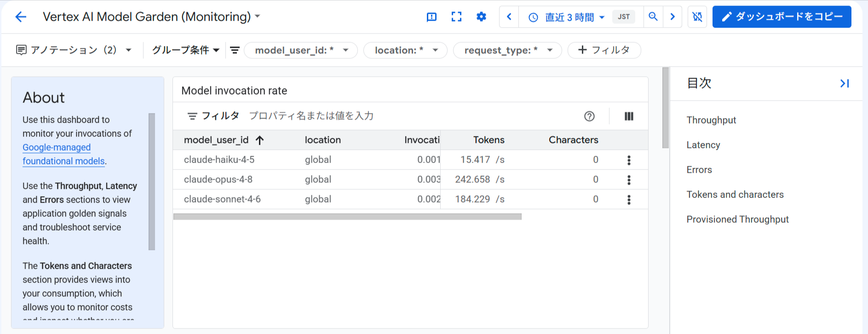The image size is (868, 334).
Task: Click the time-range zoom magnifier icon
Action: pyautogui.click(x=653, y=17)
